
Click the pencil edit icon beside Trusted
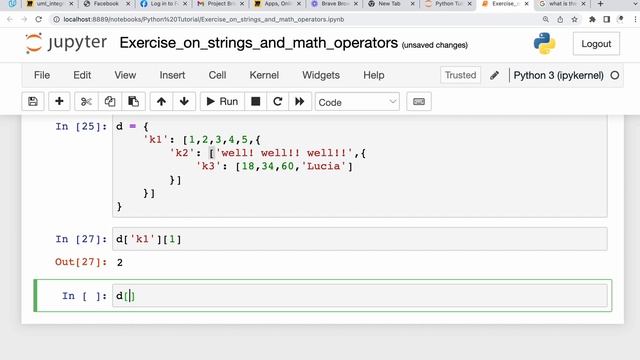click(494, 75)
